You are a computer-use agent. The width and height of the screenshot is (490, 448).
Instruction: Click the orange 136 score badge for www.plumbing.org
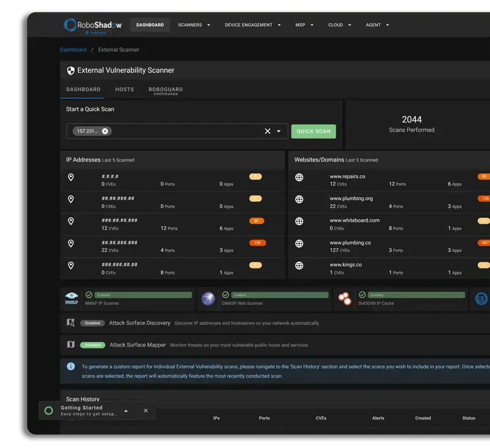point(484,198)
